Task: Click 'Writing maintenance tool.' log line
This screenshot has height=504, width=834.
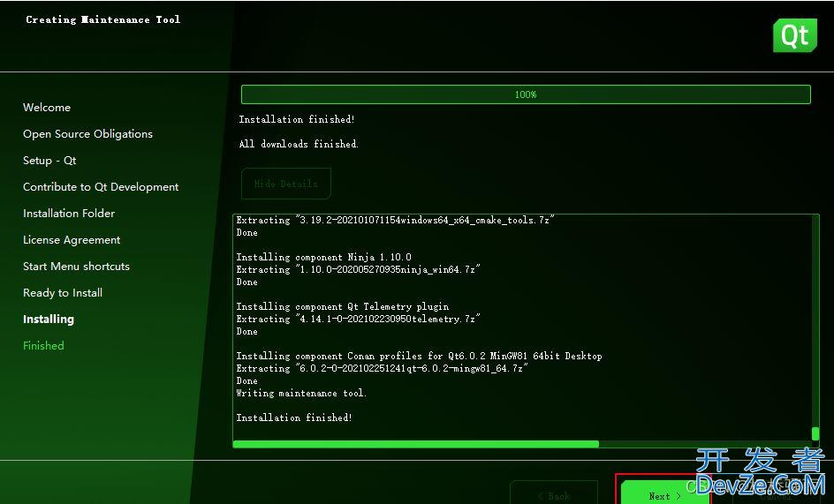Action: pos(301,393)
